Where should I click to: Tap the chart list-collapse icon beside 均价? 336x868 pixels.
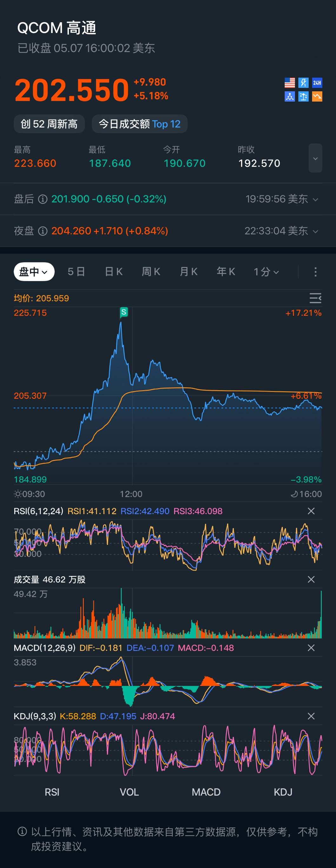coord(315,298)
